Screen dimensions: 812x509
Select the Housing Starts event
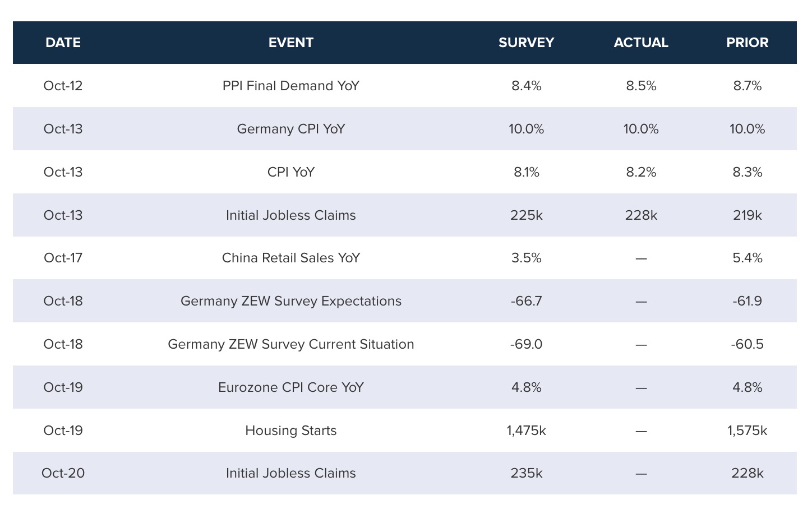[290, 431]
